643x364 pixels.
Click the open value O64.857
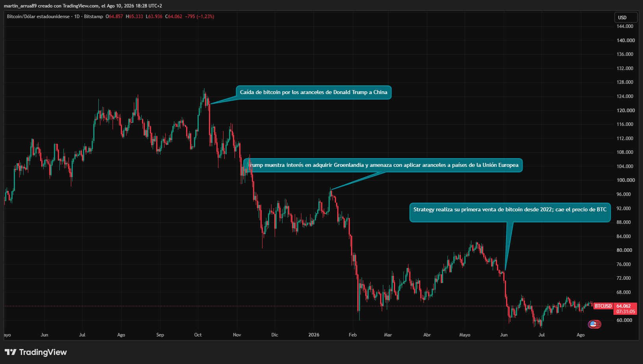click(x=114, y=17)
